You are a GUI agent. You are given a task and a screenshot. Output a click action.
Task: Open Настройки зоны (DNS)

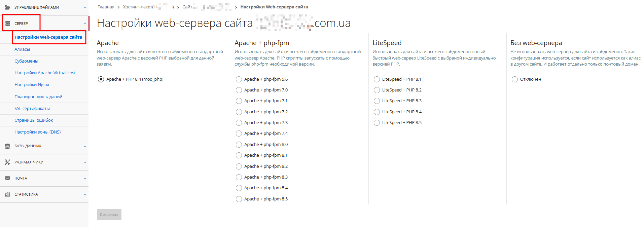(x=38, y=132)
